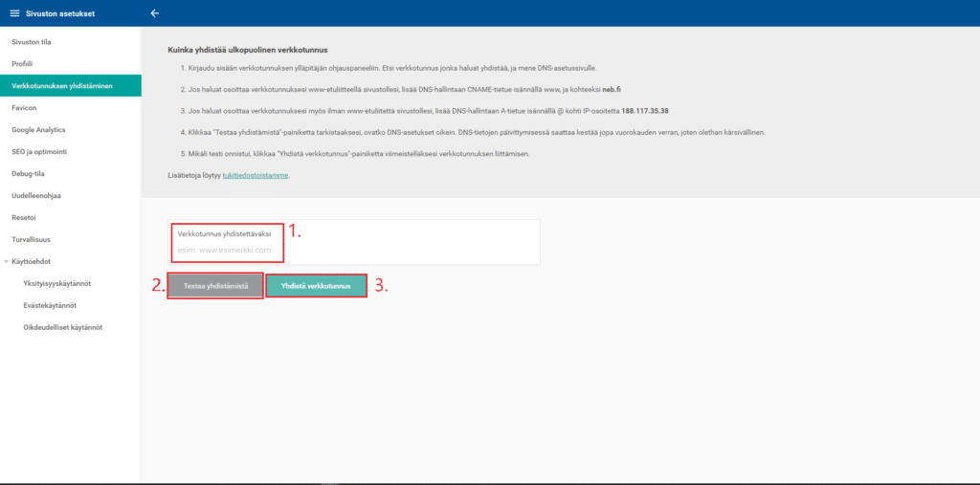Screen dimensions: 980x485
Task: Open Oikeudelliset käytännöt sub-item
Action: (x=62, y=327)
